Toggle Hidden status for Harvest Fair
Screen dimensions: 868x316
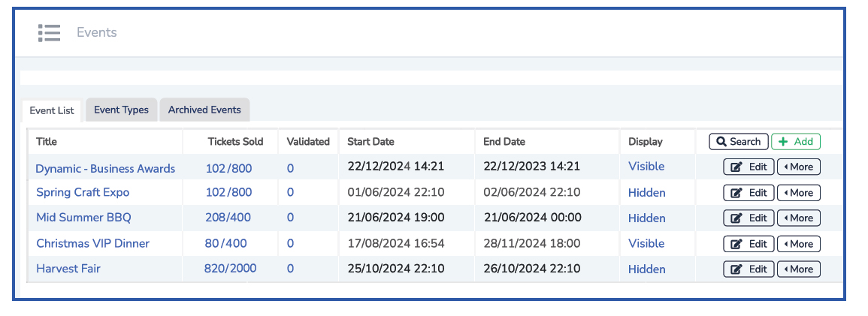646,269
